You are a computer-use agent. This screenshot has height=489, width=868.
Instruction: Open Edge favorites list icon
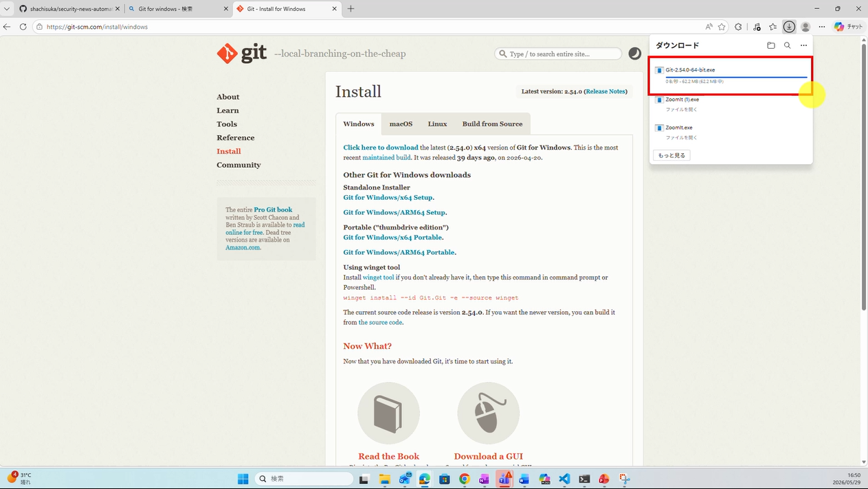coord(772,27)
